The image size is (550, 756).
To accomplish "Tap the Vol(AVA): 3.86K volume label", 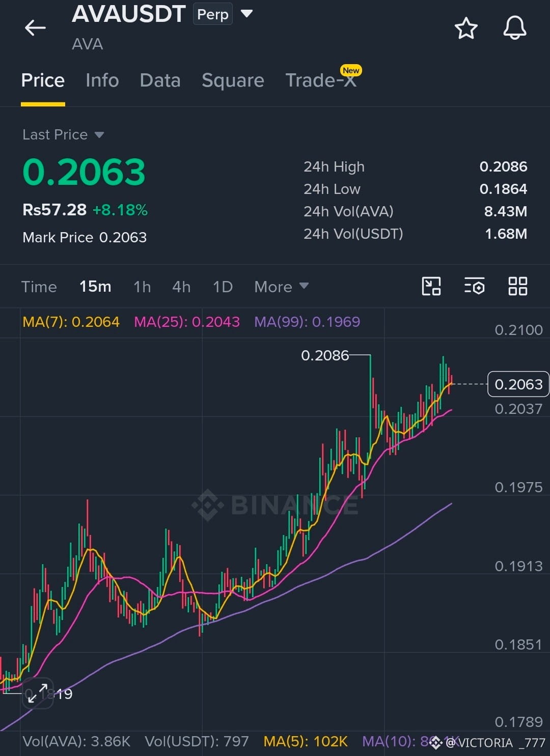I will click(76, 741).
